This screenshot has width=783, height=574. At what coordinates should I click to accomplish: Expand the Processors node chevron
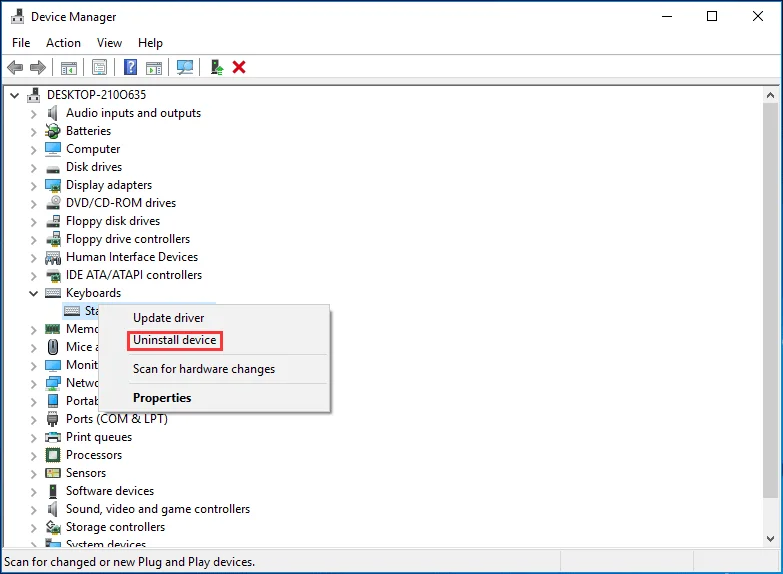click(33, 456)
